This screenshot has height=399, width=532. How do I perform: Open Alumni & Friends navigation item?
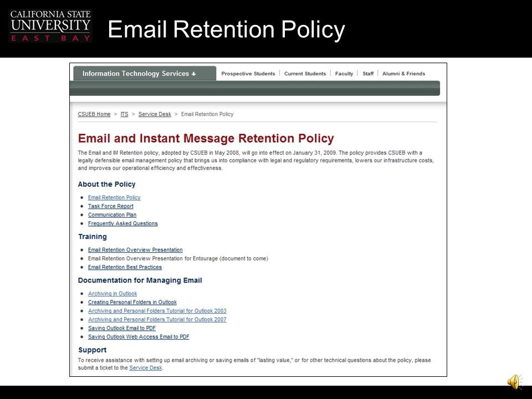pos(403,74)
